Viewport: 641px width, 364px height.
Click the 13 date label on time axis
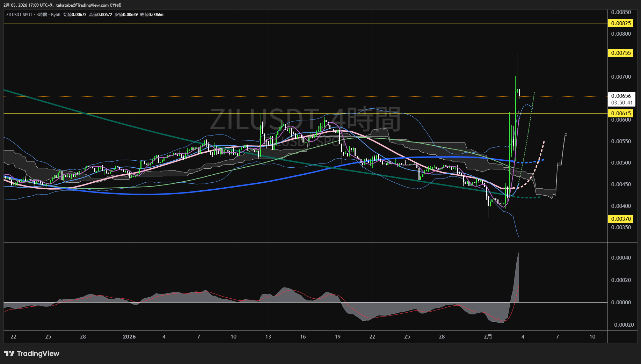[268, 337]
